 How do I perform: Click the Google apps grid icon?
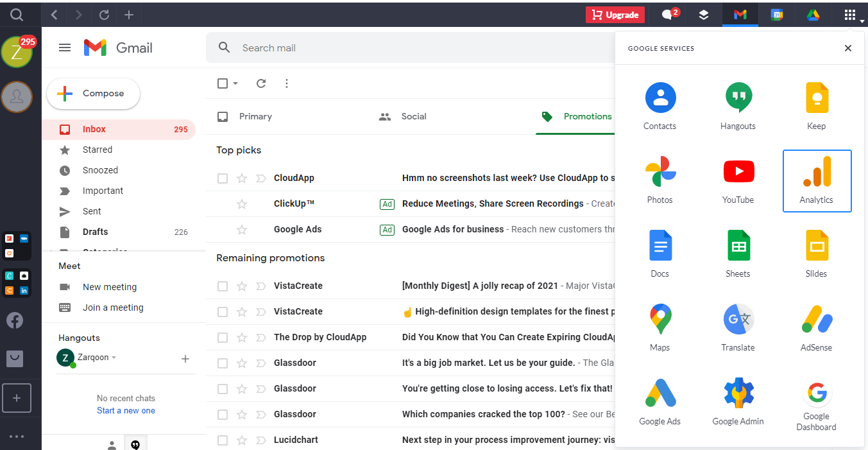tap(850, 15)
